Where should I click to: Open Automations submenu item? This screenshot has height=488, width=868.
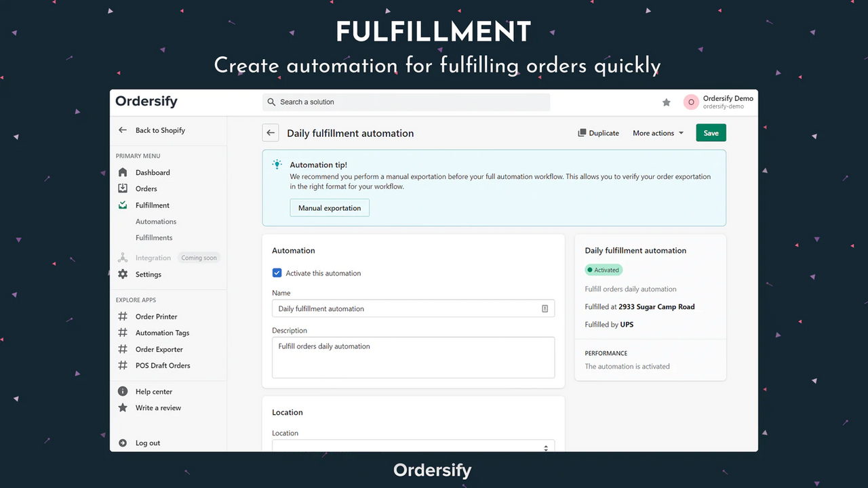point(156,222)
